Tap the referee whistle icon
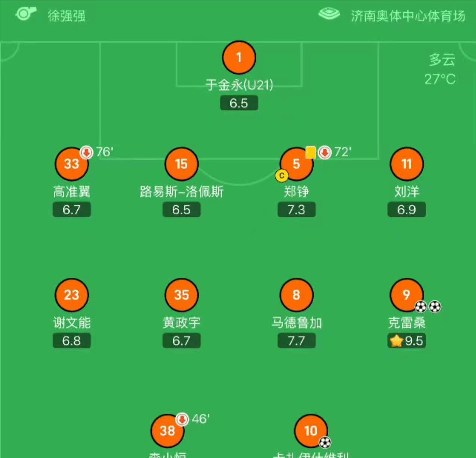This screenshot has width=476, height=458. click(26, 14)
